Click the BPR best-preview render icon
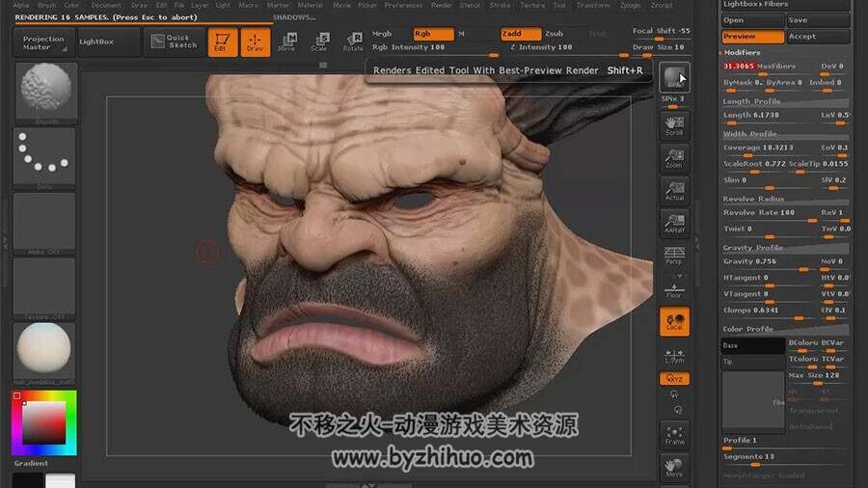Image resolution: width=868 pixels, height=488 pixels. 674,76
